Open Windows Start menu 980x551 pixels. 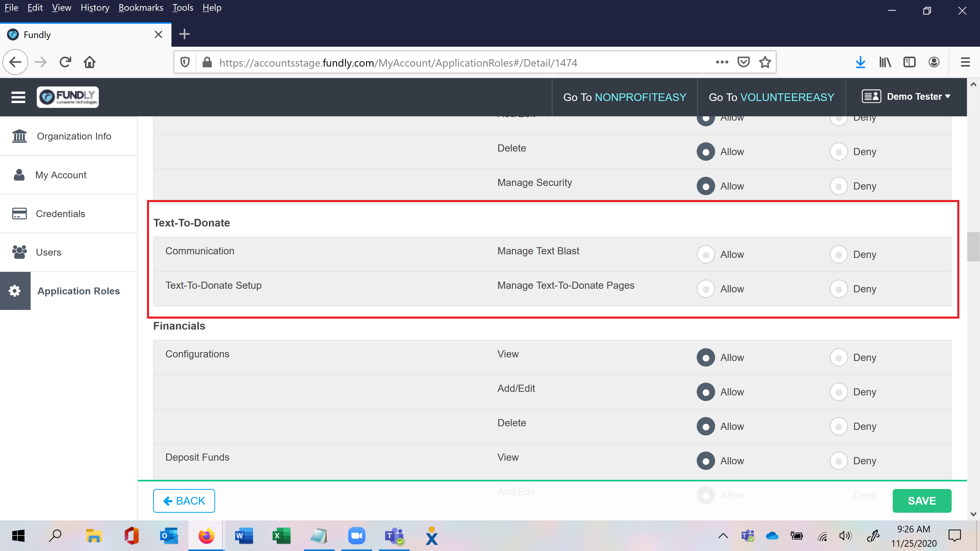pos(18,536)
